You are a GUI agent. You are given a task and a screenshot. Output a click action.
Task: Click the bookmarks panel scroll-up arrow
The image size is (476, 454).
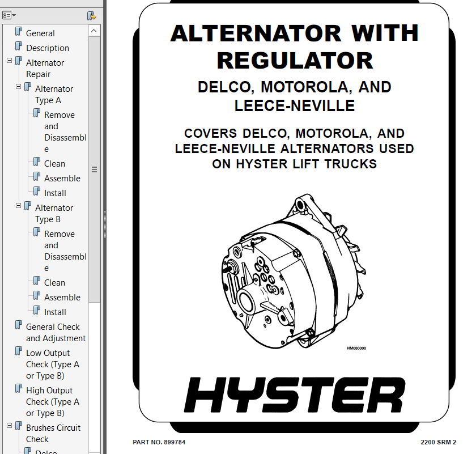point(94,31)
